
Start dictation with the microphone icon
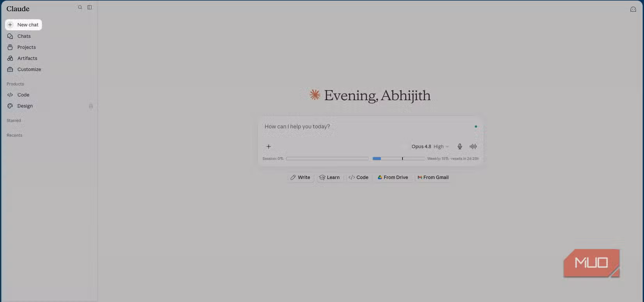pos(460,147)
